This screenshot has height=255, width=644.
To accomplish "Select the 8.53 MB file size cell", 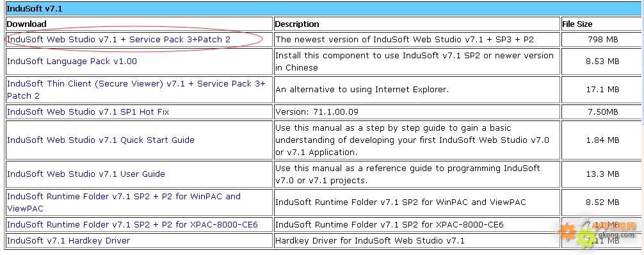I will (602, 62).
